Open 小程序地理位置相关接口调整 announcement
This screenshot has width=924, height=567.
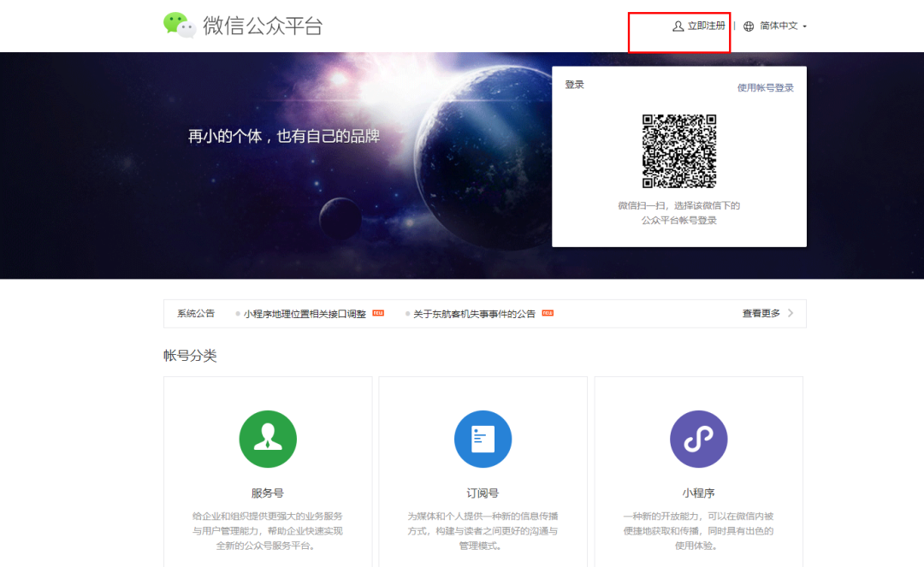coord(305,314)
